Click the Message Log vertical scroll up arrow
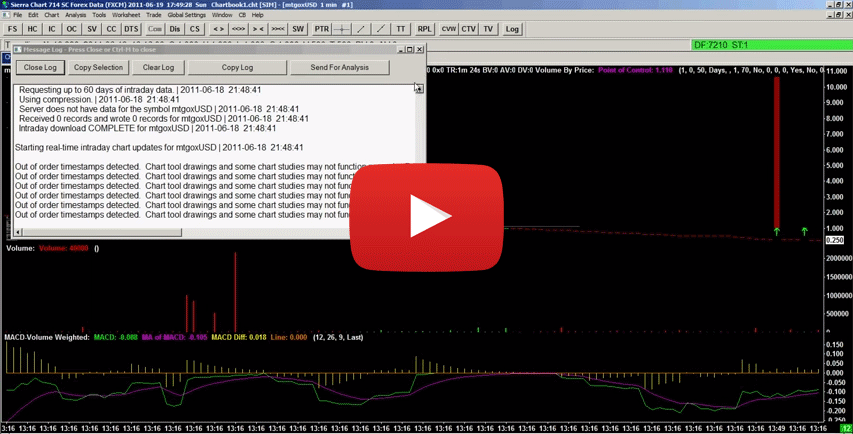853x434 pixels. coord(419,88)
